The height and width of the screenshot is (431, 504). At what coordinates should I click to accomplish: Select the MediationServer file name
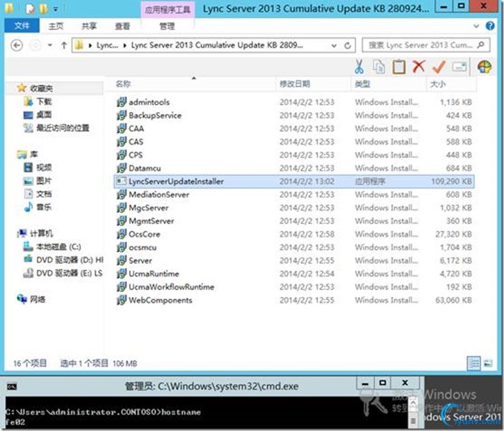point(159,194)
